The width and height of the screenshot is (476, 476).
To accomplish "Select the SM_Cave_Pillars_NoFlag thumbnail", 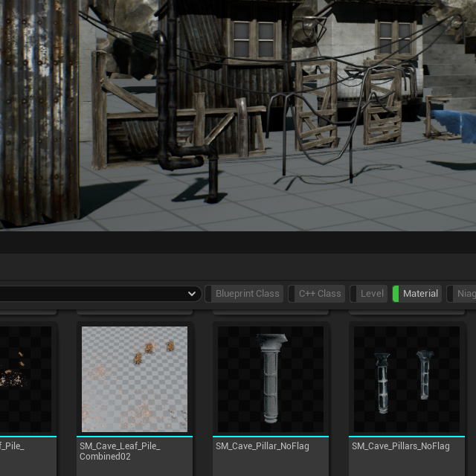I will [x=406, y=379].
